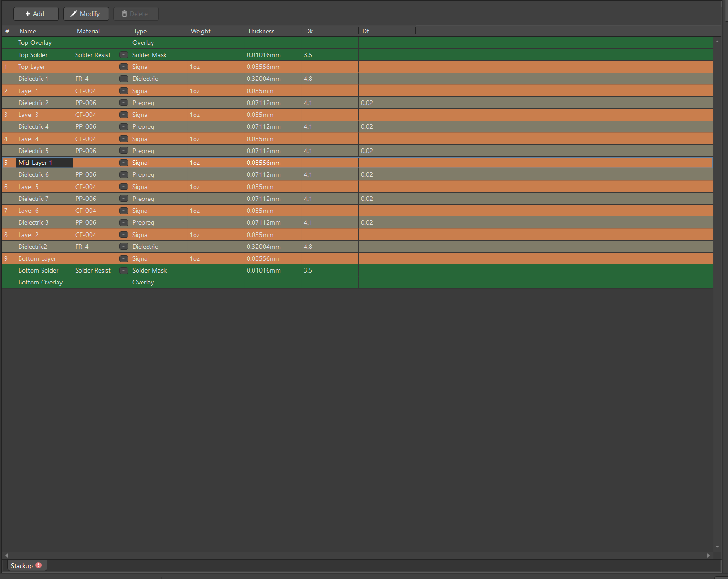The image size is (728, 579).
Task: Select the Dielectric 4 name cell
Action: (44, 126)
